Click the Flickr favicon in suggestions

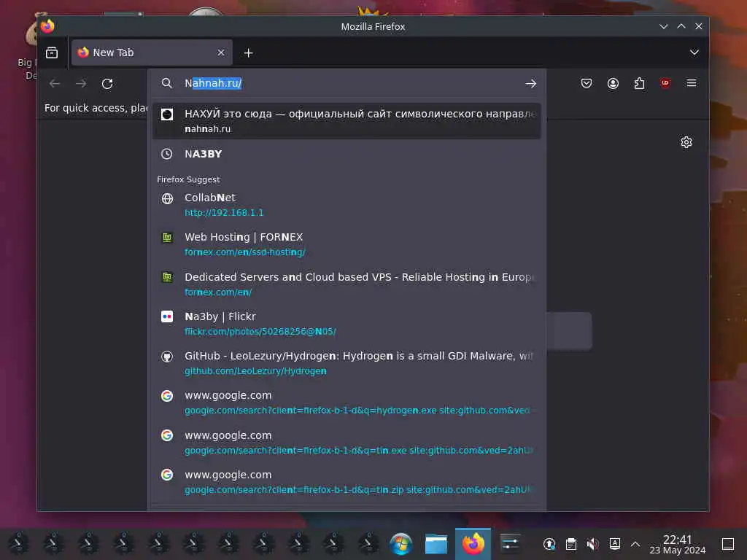(x=167, y=316)
